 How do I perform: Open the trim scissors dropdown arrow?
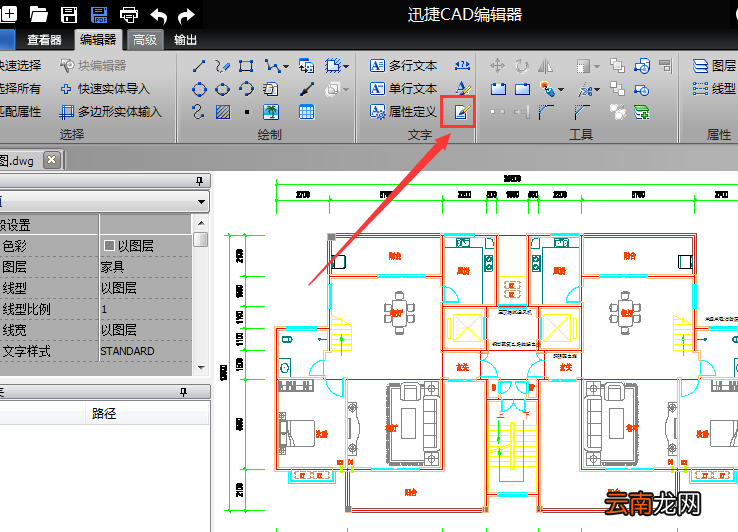pos(597,89)
